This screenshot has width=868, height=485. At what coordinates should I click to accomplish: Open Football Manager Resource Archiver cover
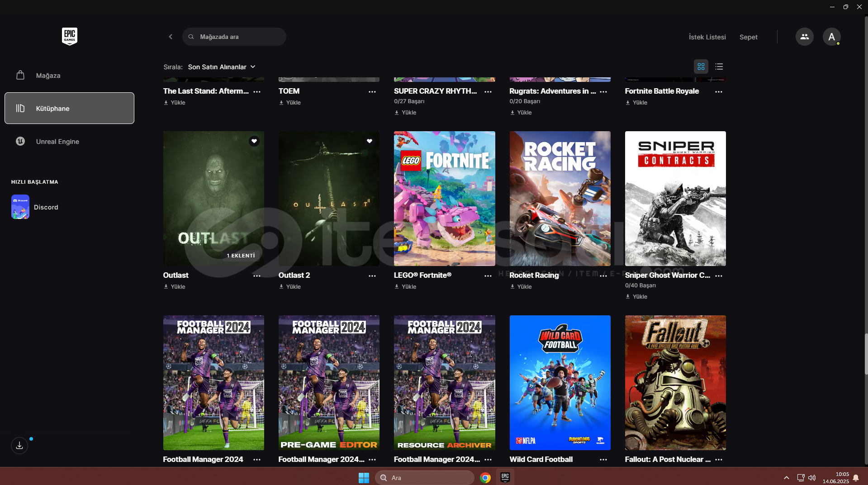444,383
